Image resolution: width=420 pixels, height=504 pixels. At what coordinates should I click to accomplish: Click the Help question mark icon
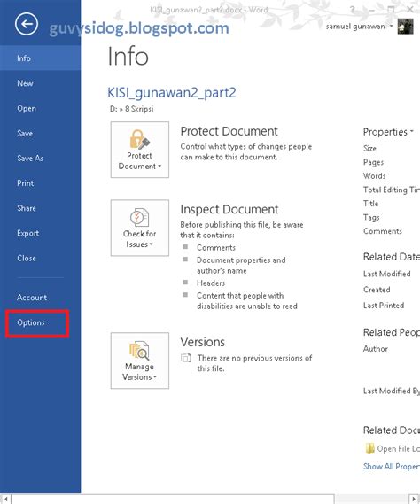coord(352,10)
